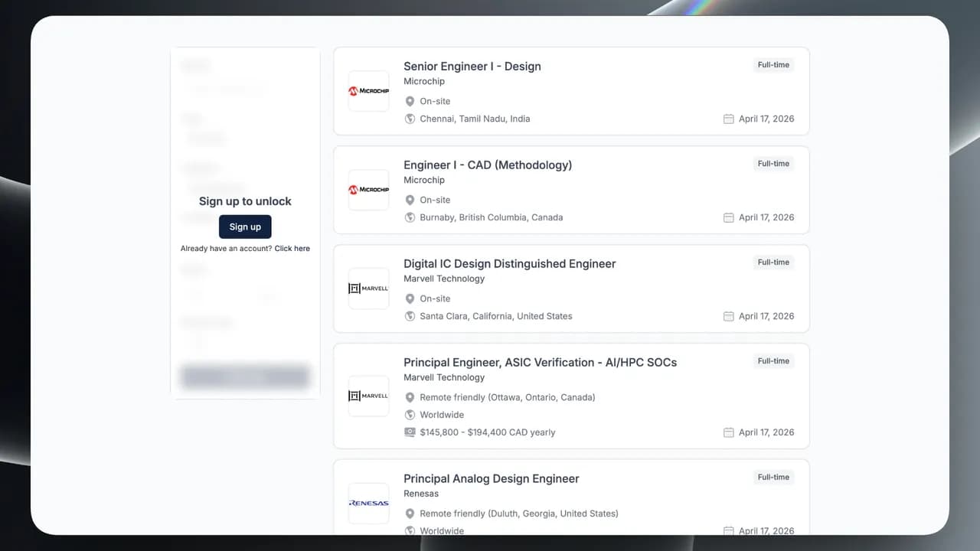Click the blurred filter apply button in sidebar
This screenshot has width=980, height=551.
point(245,376)
